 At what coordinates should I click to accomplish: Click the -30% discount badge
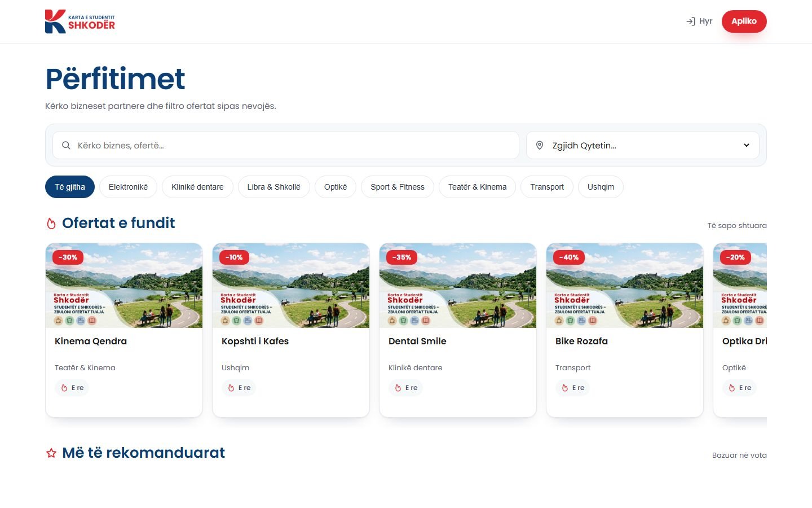68,257
